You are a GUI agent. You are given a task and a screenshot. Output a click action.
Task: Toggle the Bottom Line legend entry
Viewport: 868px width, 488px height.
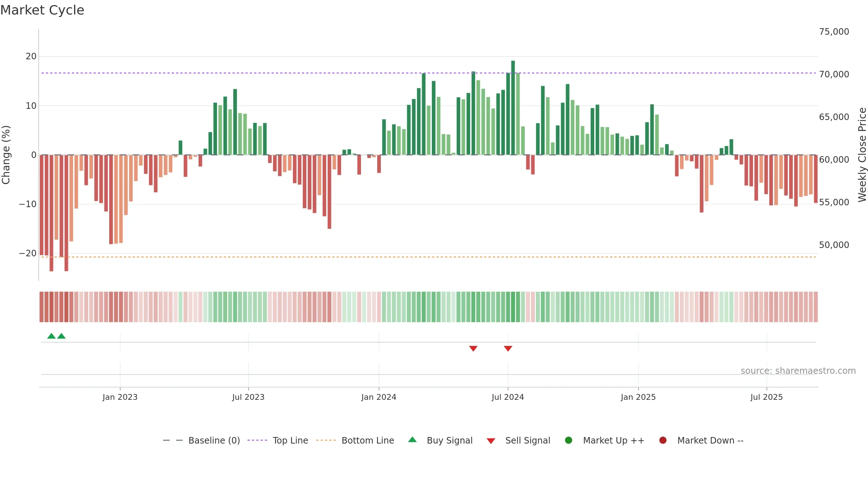(355, 440)
